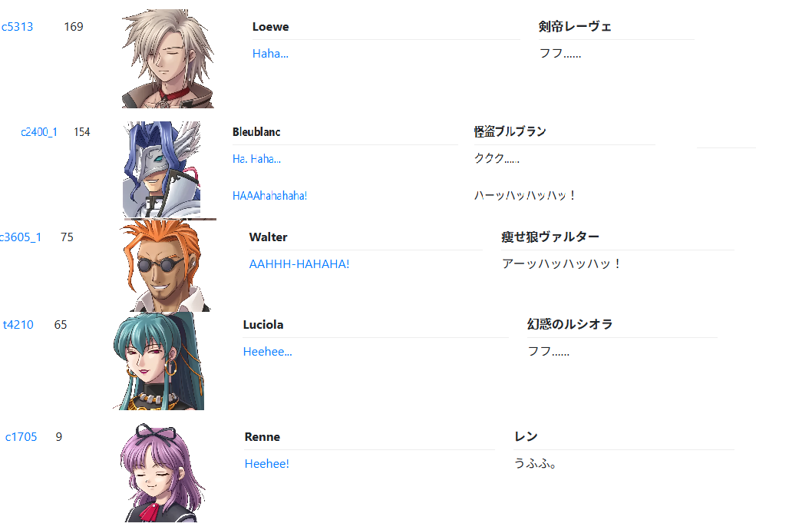The image size is (812, 530).
Task: Click the Japanese line うふふ。
Action: coord(536,463)
